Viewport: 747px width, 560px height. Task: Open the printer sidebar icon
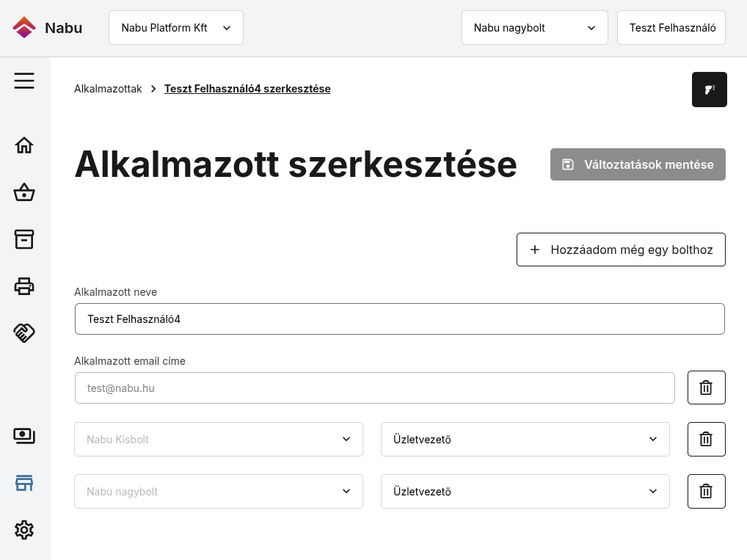pos(23,286)
